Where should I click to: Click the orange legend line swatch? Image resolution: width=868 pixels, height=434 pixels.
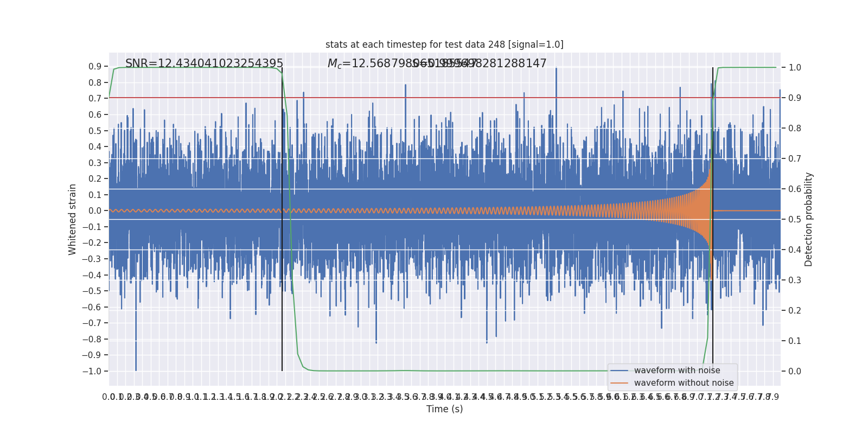tap(620, 383)
